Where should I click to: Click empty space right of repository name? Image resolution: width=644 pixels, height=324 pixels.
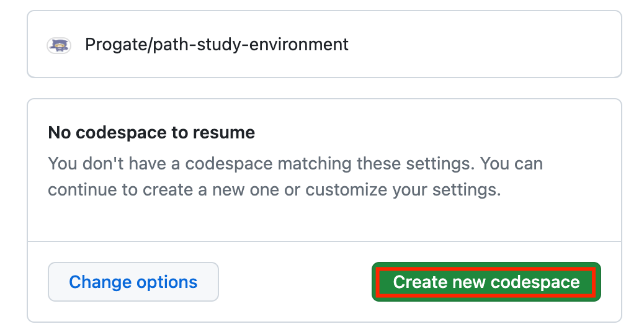(484, 45)
